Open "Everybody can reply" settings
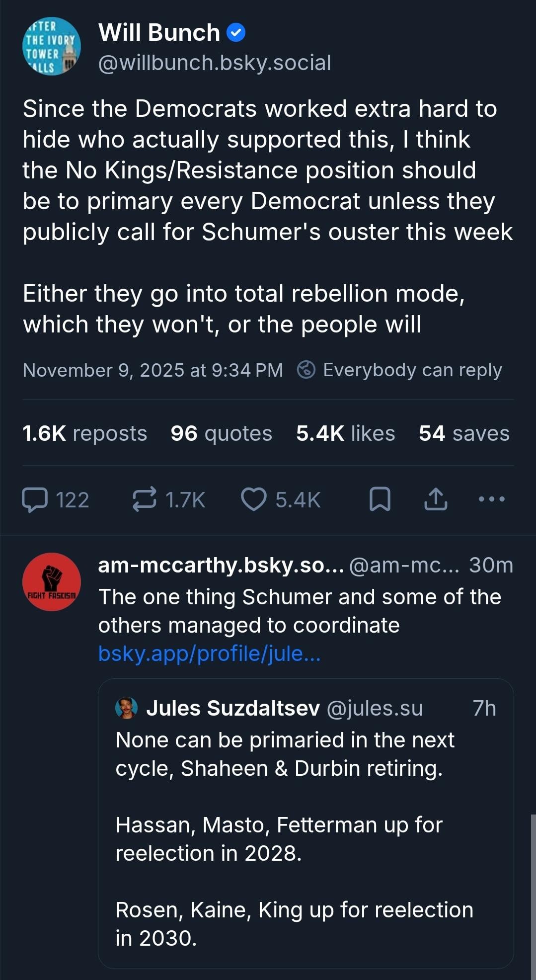 pos(412,370)
